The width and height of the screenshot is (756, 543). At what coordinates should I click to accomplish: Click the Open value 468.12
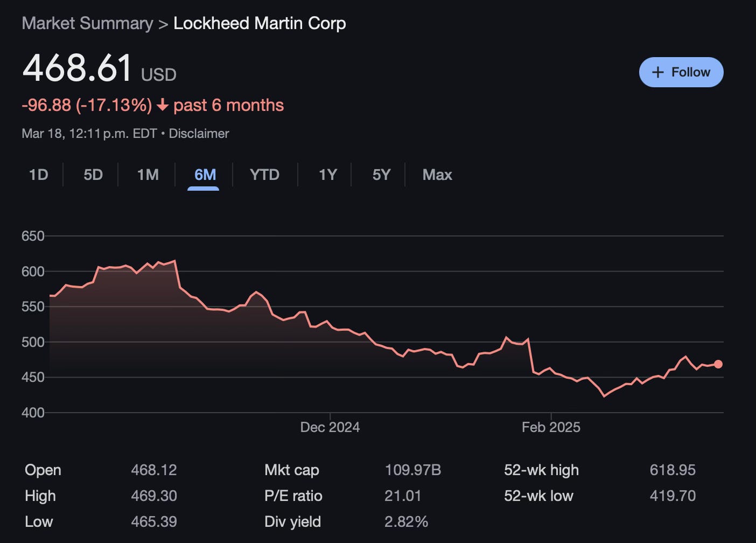154,470
